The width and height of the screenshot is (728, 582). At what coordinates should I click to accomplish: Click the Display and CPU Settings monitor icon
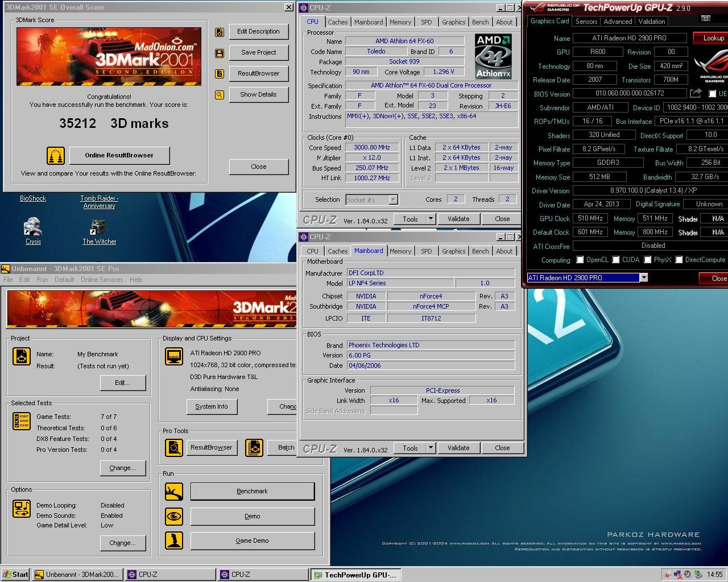[174, 356]
